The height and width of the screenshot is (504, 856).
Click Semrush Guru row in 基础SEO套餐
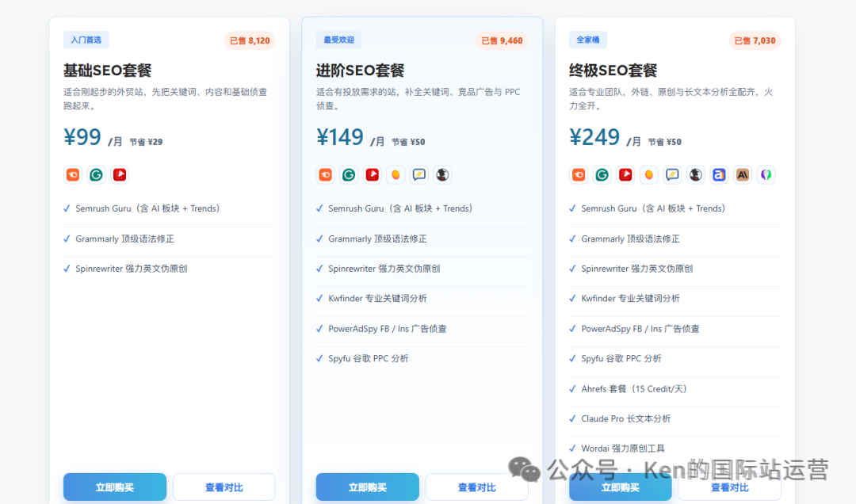tap(170, 208)
